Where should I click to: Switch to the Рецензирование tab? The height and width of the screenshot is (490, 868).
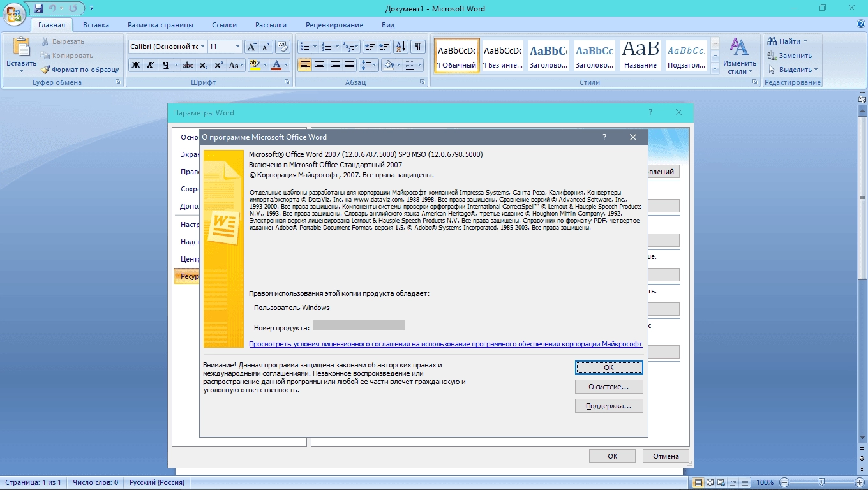(334, 25)
